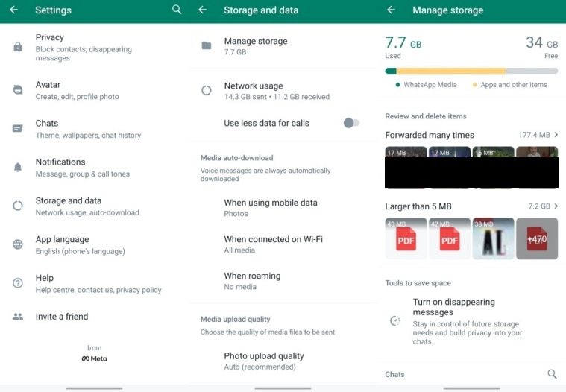Screen dimensions: 566x392
Task: Expand Larger than 5 MB chevron
Action: click(556, 206)
